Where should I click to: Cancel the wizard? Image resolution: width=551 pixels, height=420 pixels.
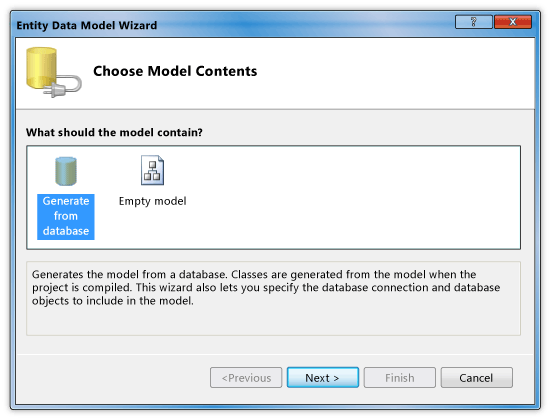tap(477, 378)
